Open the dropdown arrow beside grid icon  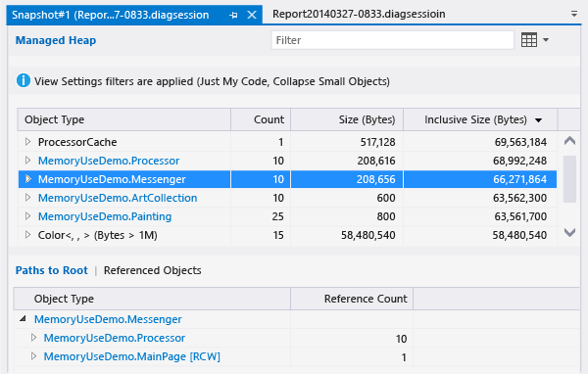click(546, 40)
